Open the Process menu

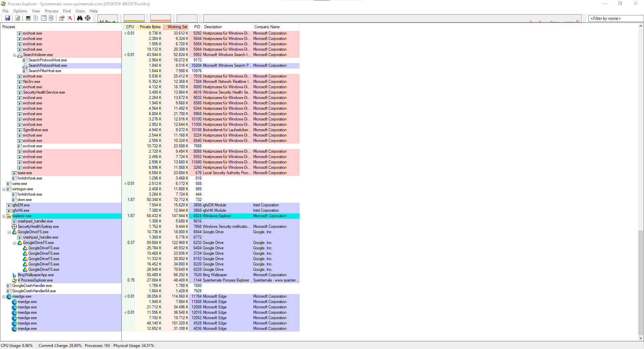(52, 11)
